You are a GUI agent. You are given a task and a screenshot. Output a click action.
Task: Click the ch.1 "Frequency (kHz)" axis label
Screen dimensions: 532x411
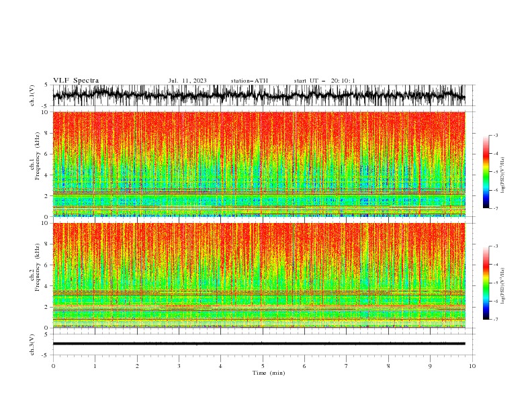pyautogui.click(x=38, y=156)
